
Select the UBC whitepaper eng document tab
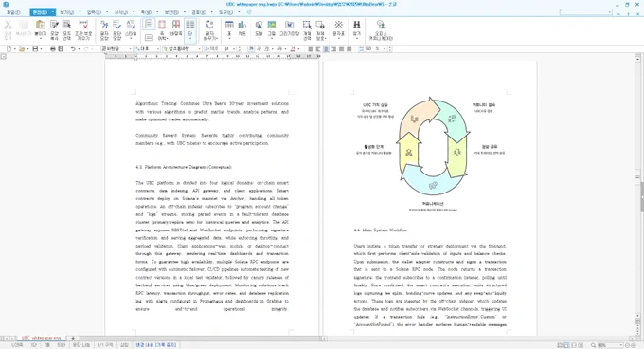(41, 338)
